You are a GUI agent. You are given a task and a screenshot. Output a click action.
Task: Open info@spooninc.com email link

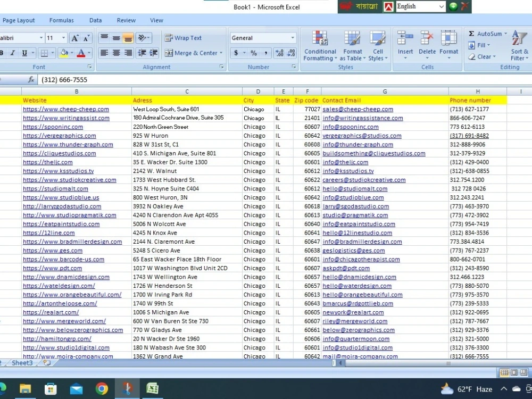click(x=351, y=127)
